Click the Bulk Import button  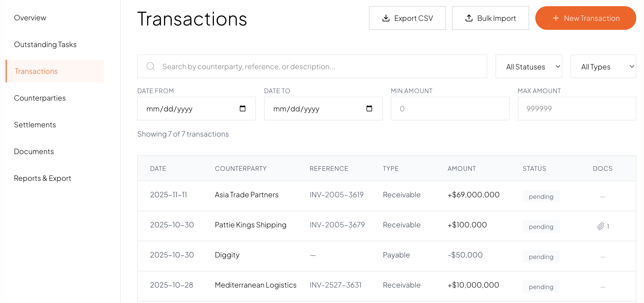tap(490, 18)
